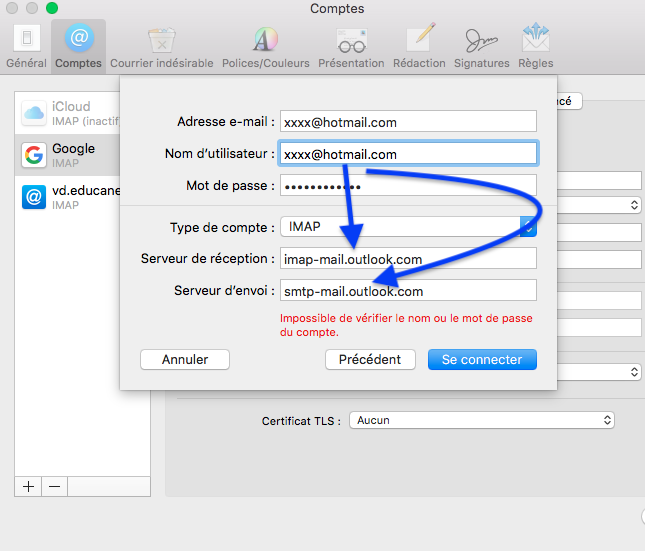Open the Signatures preferences pane
The width and height of the screenshot is (645, 551).
click(482, 46)
